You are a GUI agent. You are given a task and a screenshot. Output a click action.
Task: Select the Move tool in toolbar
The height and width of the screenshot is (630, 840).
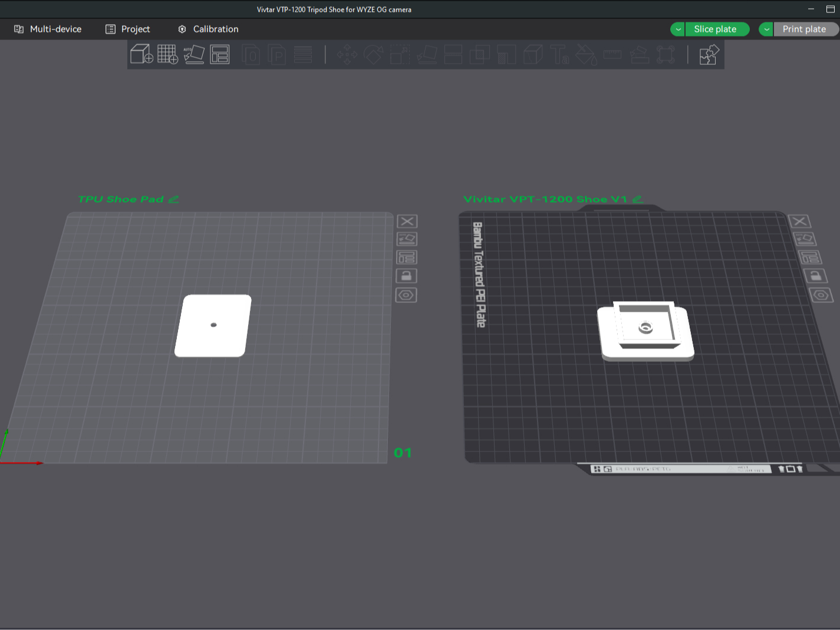[x=347, y=55]
